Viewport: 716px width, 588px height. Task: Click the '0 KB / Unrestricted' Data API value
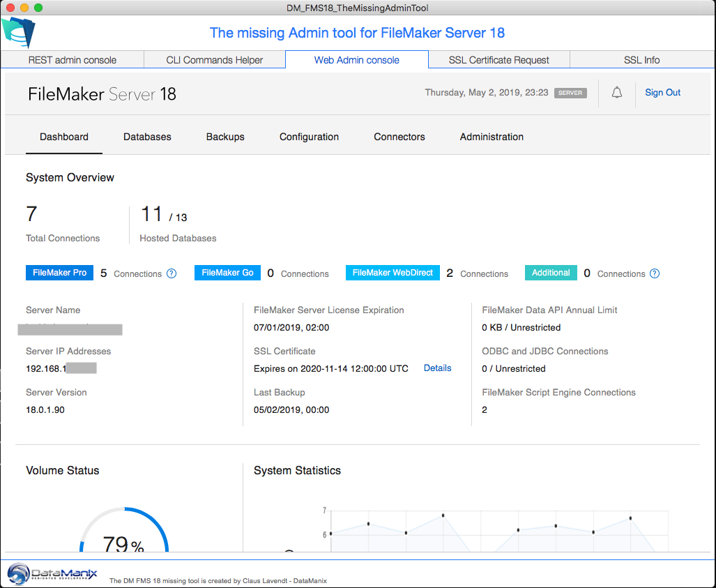point(521,328)
